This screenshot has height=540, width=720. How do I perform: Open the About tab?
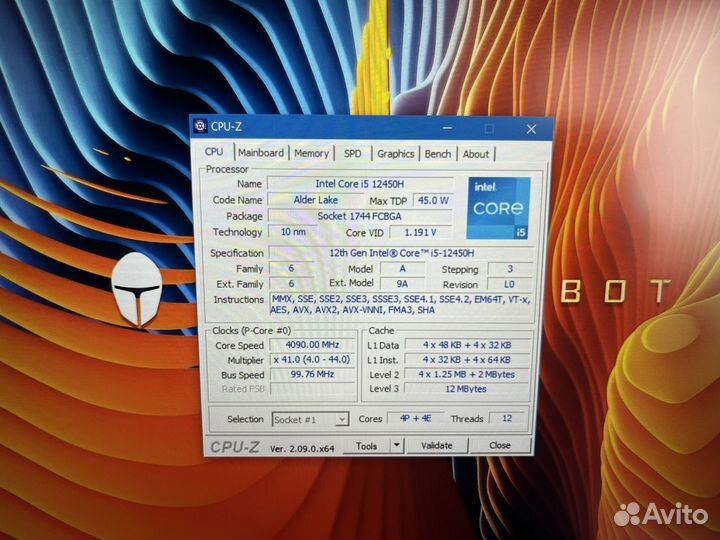(x=476, y=154)
